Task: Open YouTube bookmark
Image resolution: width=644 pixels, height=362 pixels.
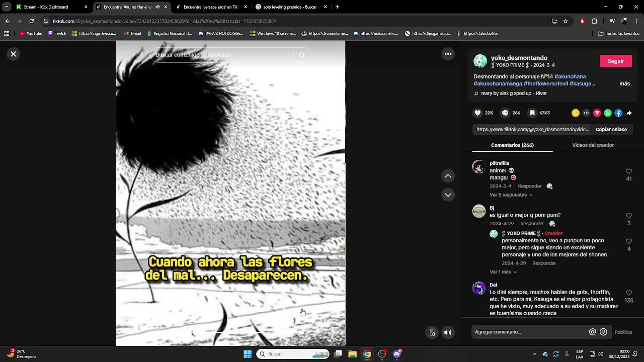Action: (x=31, y=34)
